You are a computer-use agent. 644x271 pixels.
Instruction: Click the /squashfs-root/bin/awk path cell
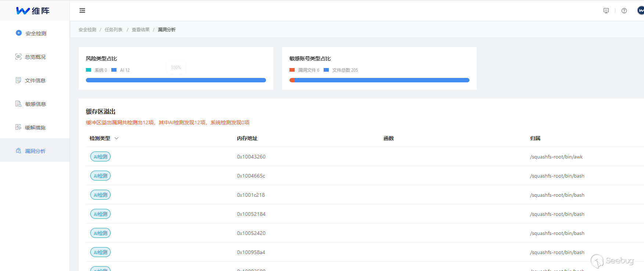tap(556, 157)
